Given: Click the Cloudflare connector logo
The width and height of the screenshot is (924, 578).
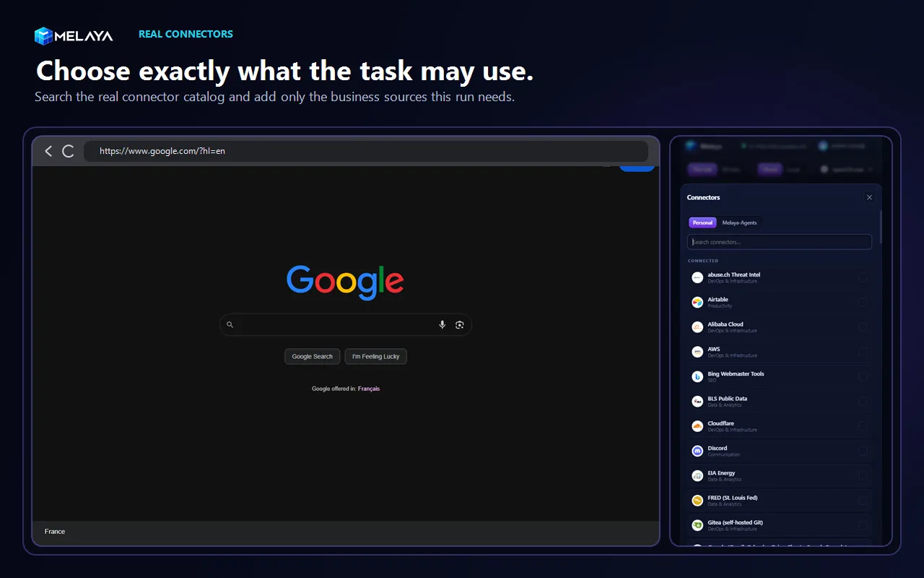Looking at the screenshot, I should tap(697, 426).
